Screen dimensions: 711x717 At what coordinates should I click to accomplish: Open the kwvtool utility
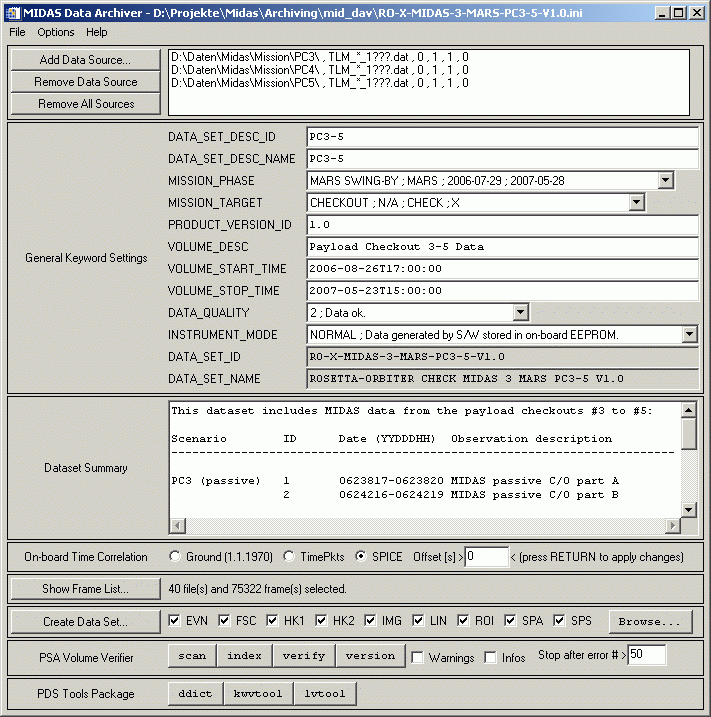tap(258, 693)
